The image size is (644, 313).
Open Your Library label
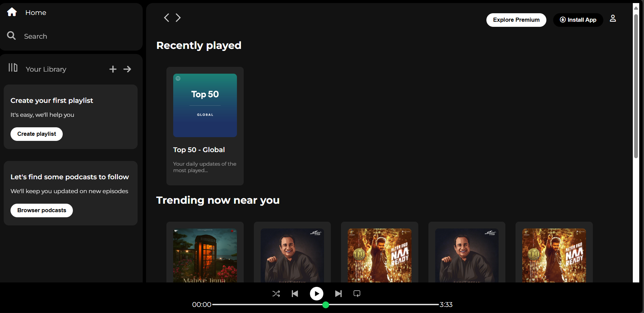46,69
